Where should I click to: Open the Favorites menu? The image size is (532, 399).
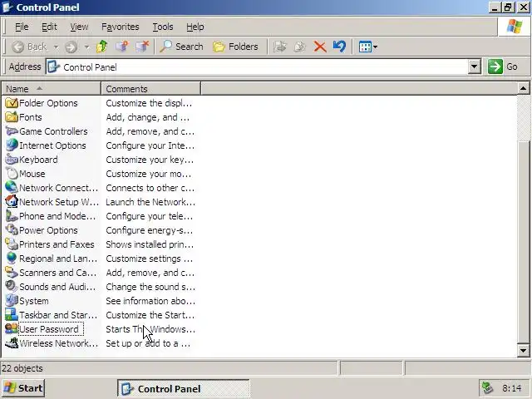click(x=121, y=27)
